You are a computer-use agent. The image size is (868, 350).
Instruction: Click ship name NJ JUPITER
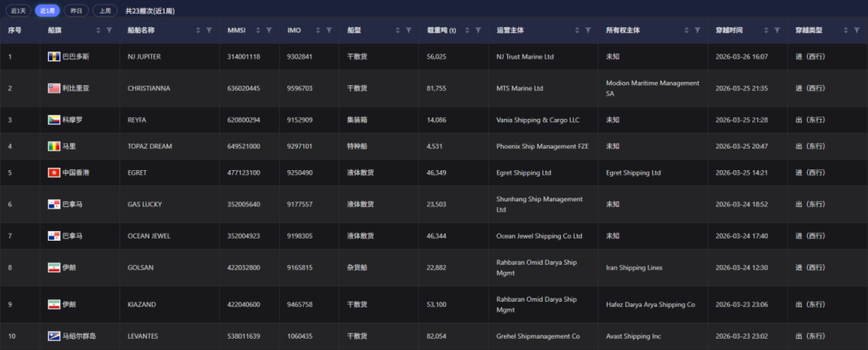(149, 57)
